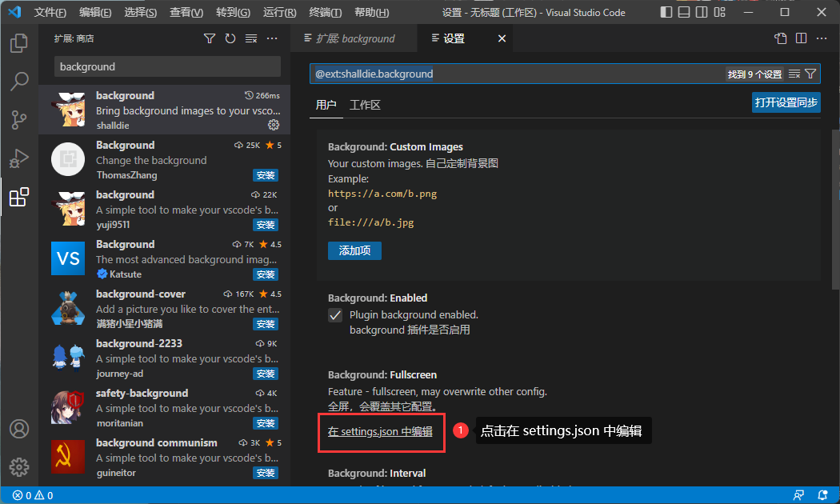This screenshot has height=504, width=840.
Task: Open the 运行(R) menu
Action: pos(280,12)
